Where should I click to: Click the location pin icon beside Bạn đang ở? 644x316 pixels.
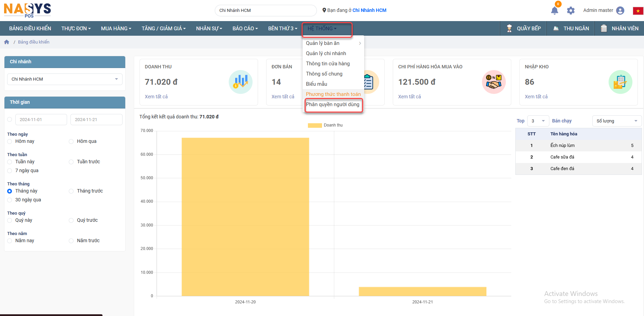pyautogui.click(x=324, y=10)
